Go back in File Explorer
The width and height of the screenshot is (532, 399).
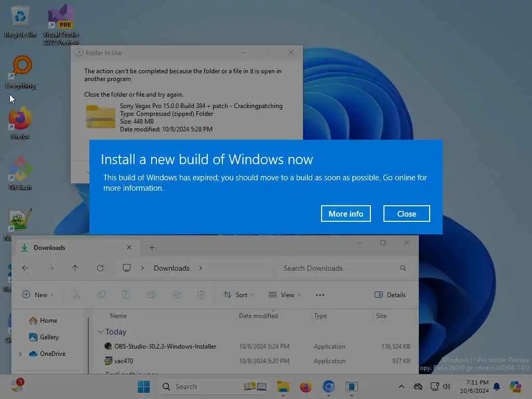[25, 268]
